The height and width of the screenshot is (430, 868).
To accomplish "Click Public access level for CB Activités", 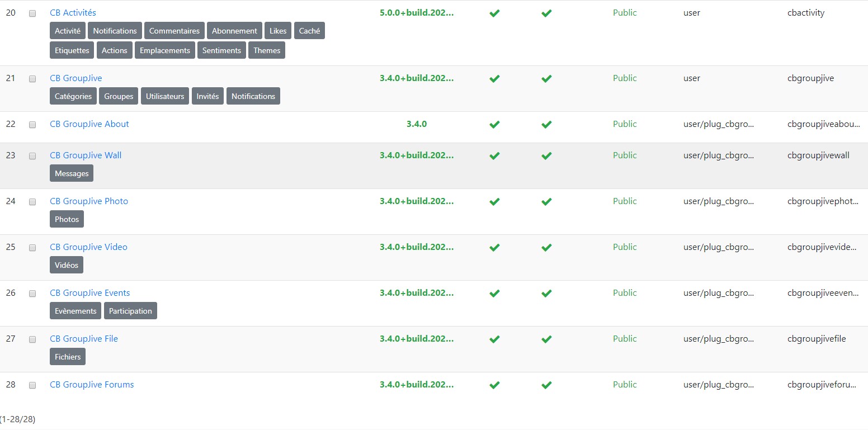I will [625, 12].
